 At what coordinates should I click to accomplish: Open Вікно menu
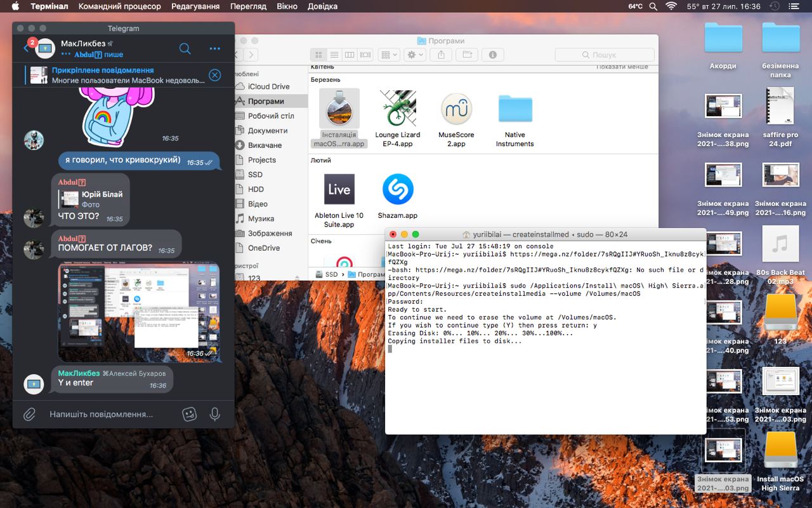[287, 6]
